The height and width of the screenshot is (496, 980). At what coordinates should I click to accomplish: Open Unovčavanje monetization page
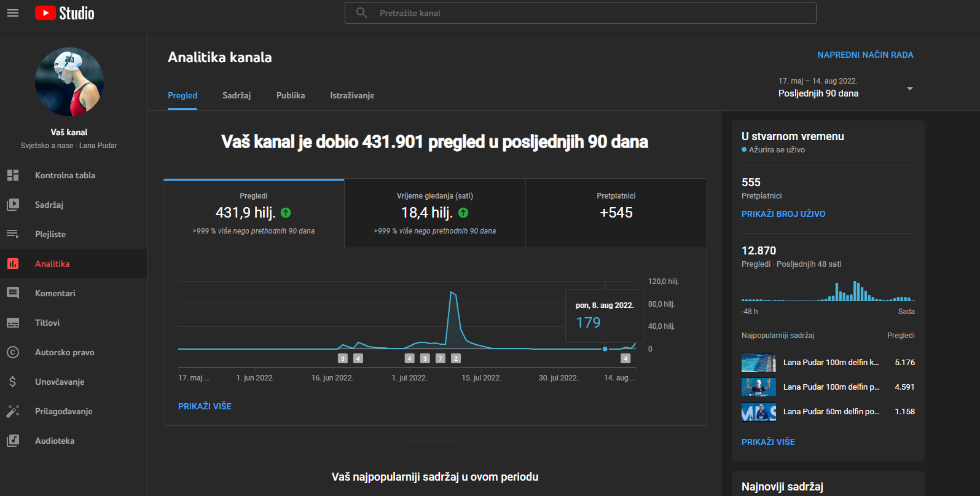pos(60,382)
